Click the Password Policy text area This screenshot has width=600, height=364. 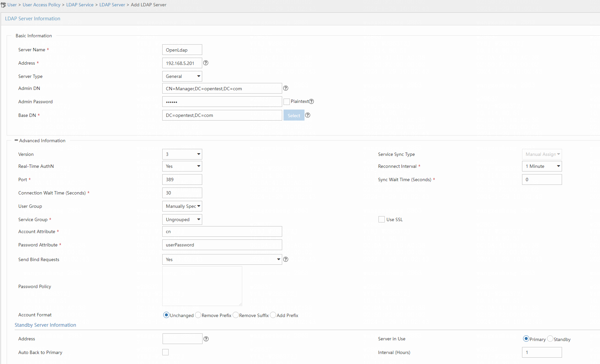point(202,286)
